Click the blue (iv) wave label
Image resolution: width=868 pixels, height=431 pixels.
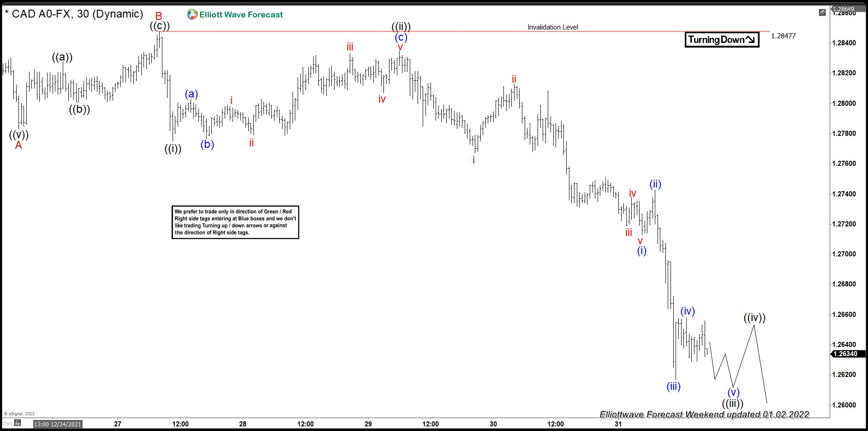(688, 311)
